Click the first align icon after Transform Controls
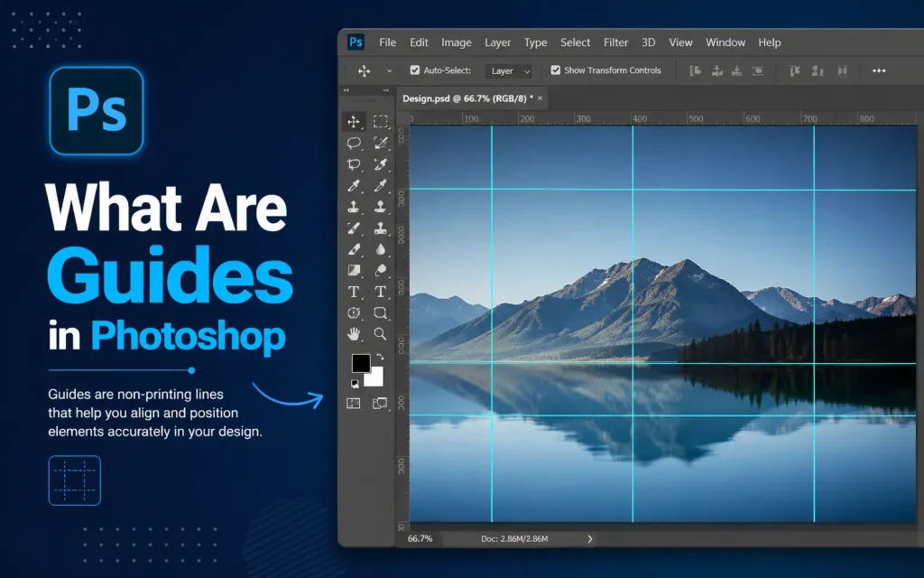Image resolution: width=924 pixels, height=578 pixels. pos(696,70)
